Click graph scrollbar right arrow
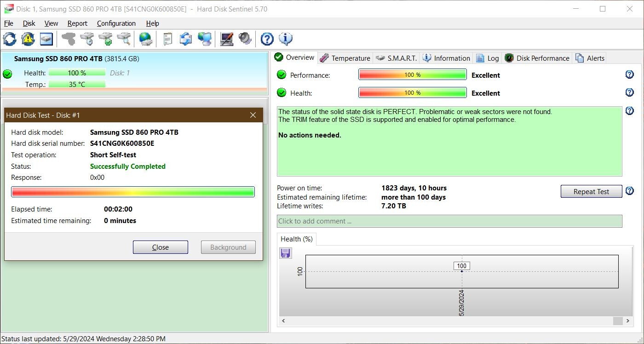This screenshot has height=344, width=644. (627, 321)
